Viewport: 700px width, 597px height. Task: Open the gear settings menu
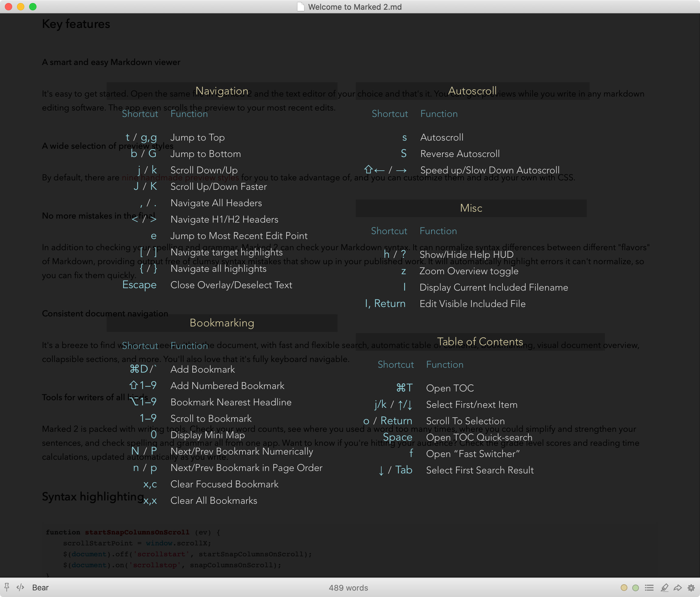691,588
